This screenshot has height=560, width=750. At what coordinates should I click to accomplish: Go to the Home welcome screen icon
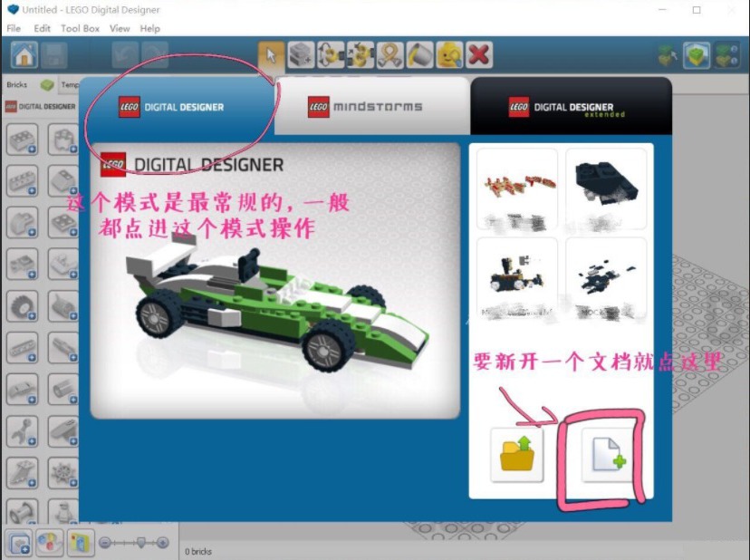tap(24, 55)
